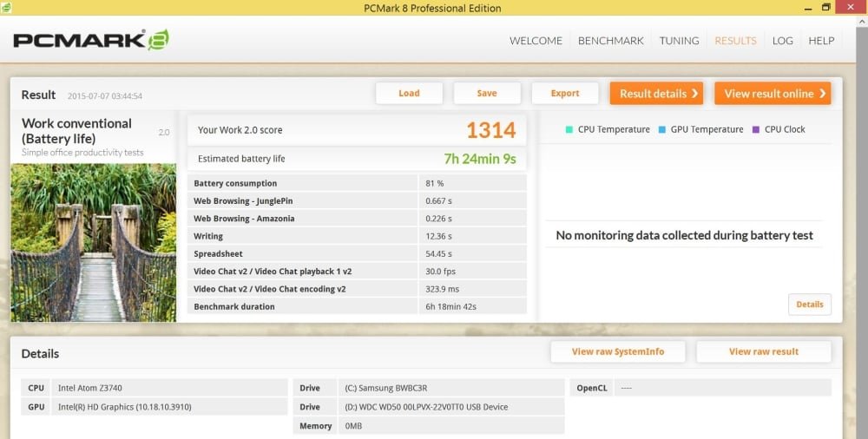Open the HELP tab

pyautogui.click(x=821, y=41)
